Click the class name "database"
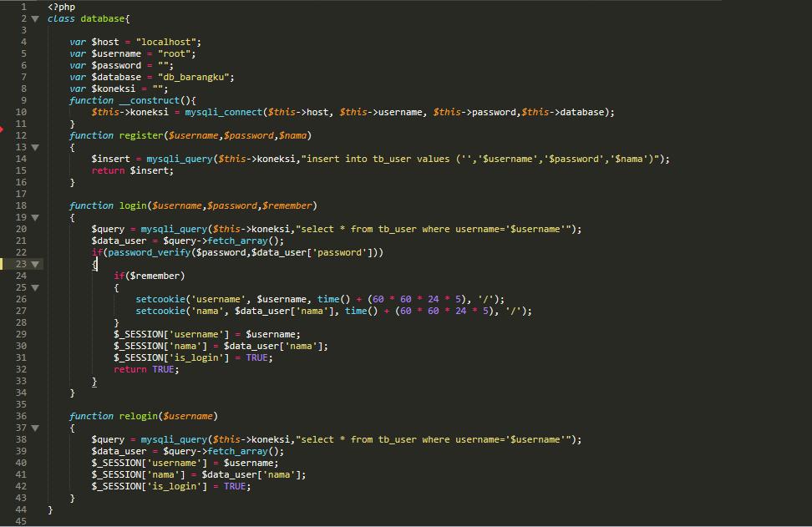The image size is (812, 527). [103, 18]
